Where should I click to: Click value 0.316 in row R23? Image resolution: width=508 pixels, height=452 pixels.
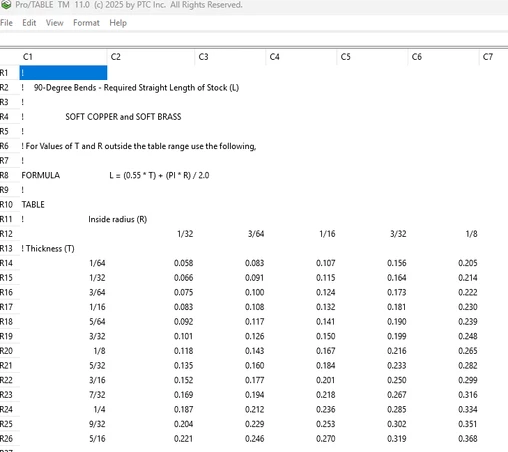pos(468,395)
